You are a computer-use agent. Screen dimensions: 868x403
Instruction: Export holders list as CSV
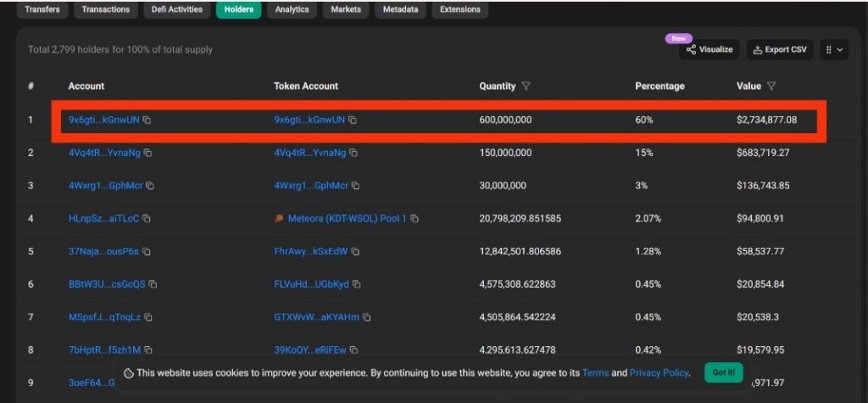[x=779, y=50]
